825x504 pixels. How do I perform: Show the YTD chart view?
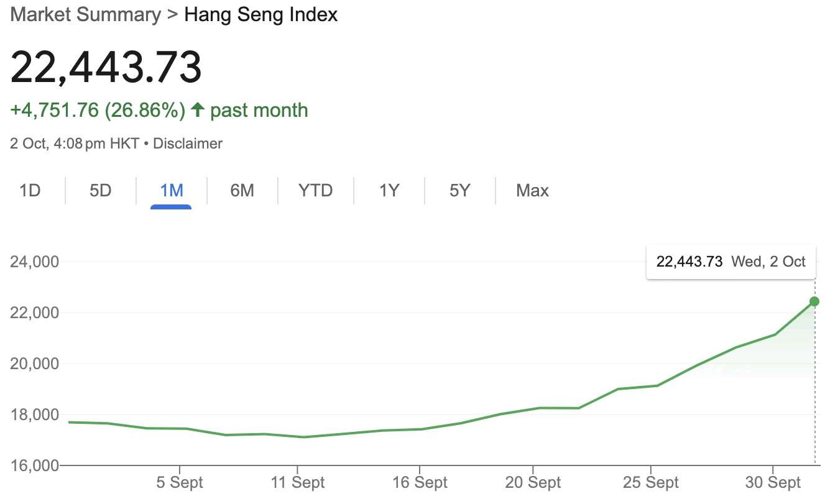tap(315, 190)
